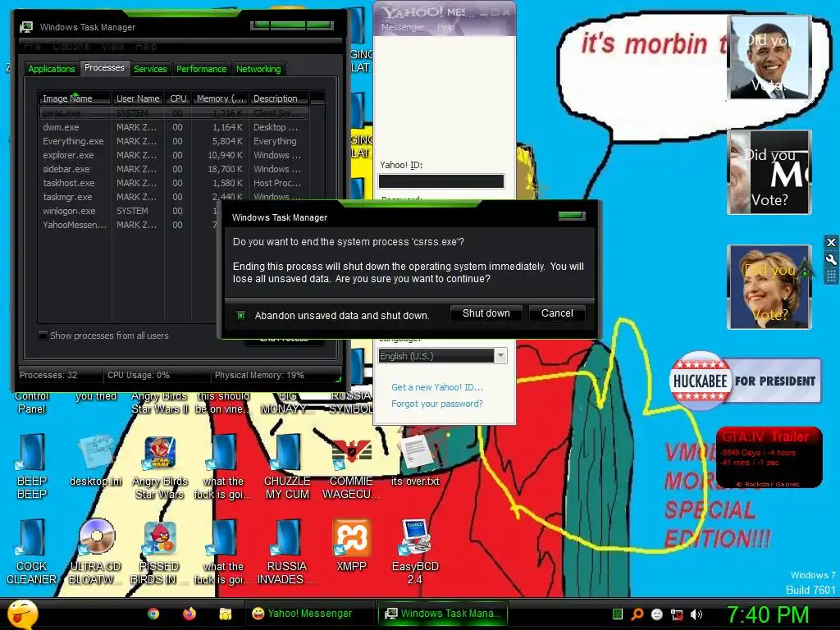Click the green square tray icon
Screen dimensions: 840x630
[618, 614]
